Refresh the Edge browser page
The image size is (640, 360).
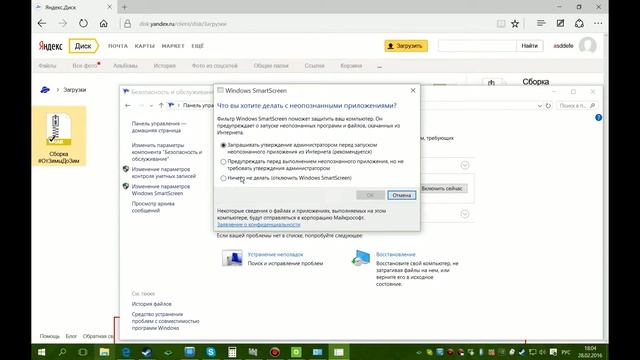point(83,24)
